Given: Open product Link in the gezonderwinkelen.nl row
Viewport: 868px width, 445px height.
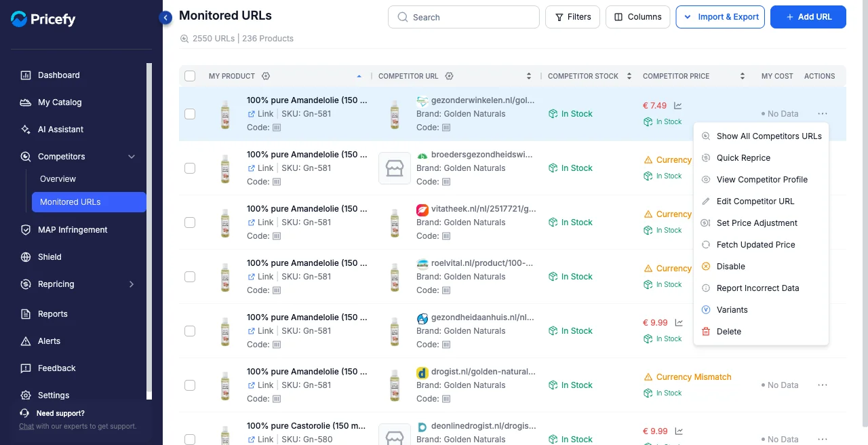Looking at the screenshot, I should 260,114.
